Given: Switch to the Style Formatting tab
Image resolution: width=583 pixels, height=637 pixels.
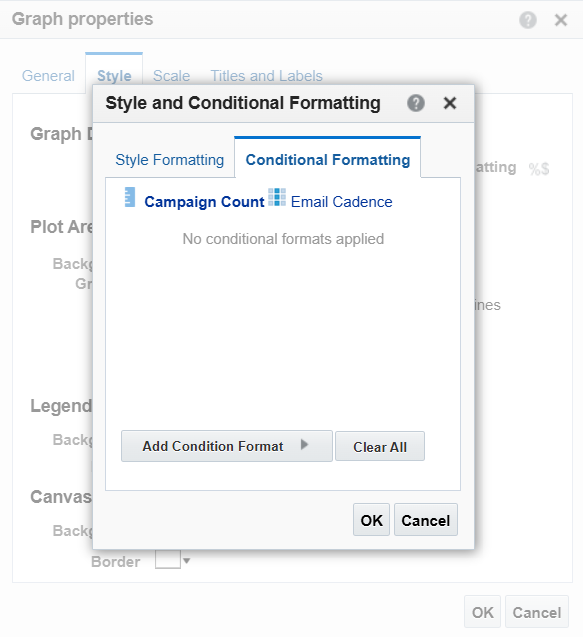Looking at the screenshot, I should 169,160.
